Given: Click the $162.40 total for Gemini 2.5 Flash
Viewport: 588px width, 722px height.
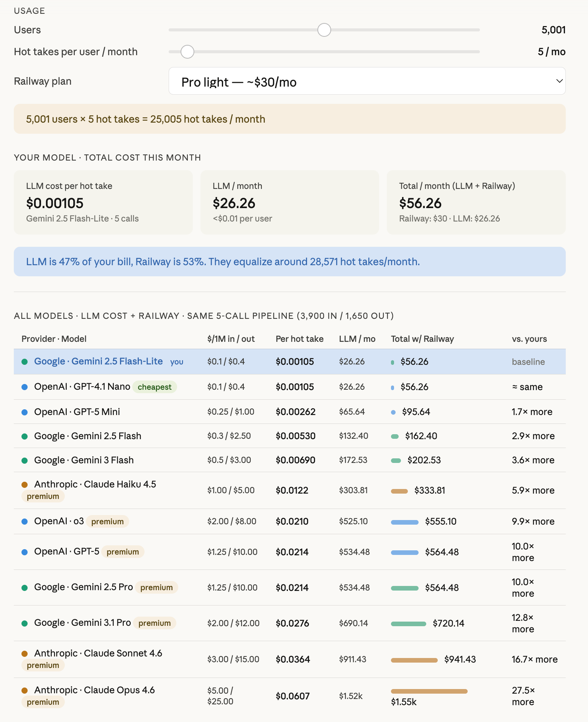Looking at the screenshot, I should pyautogui.click(x=421, y=436).
